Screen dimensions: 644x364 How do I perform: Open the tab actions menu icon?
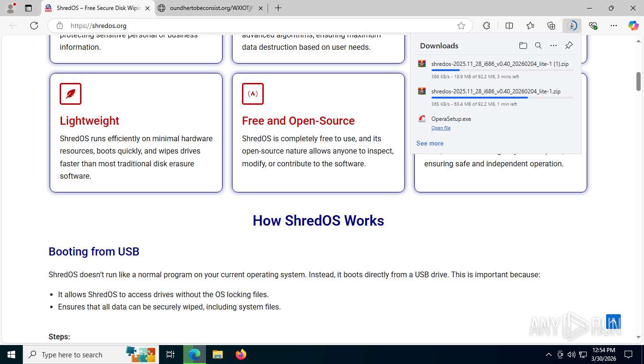(x=28, y=8)
